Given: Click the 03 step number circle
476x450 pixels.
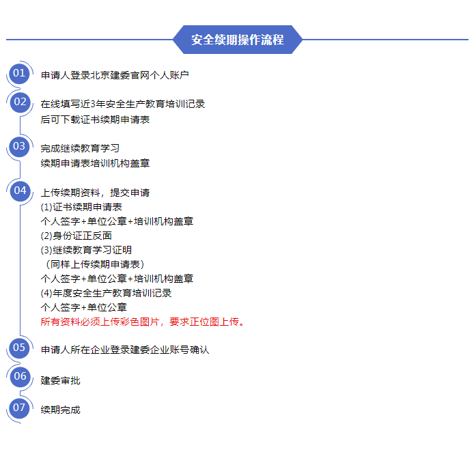Looking at the screenshot, I should [19, 147].
